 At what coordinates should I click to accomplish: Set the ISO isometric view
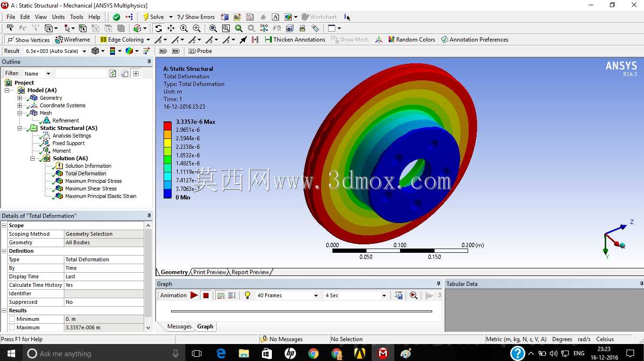coord(264,28)
